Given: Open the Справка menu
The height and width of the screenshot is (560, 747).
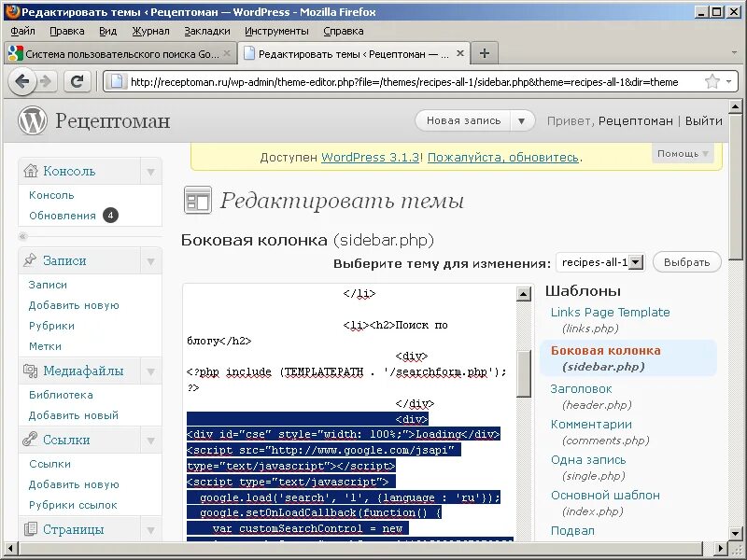Looking at the screenshot, I should point(343,31).
